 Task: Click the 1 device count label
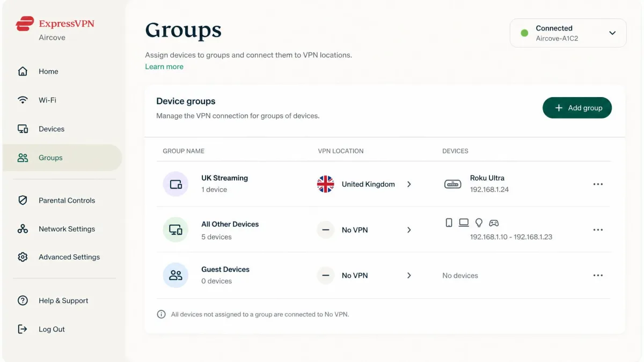214,190
